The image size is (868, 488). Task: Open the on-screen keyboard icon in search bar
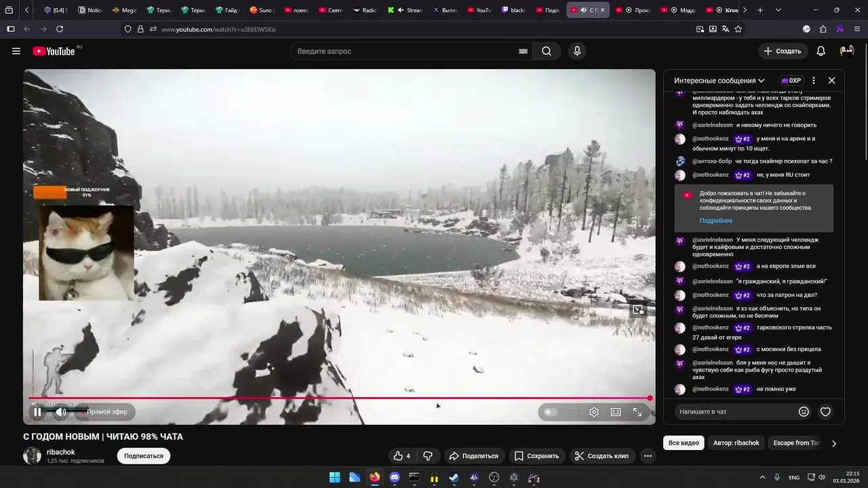[x=523, y=51]
